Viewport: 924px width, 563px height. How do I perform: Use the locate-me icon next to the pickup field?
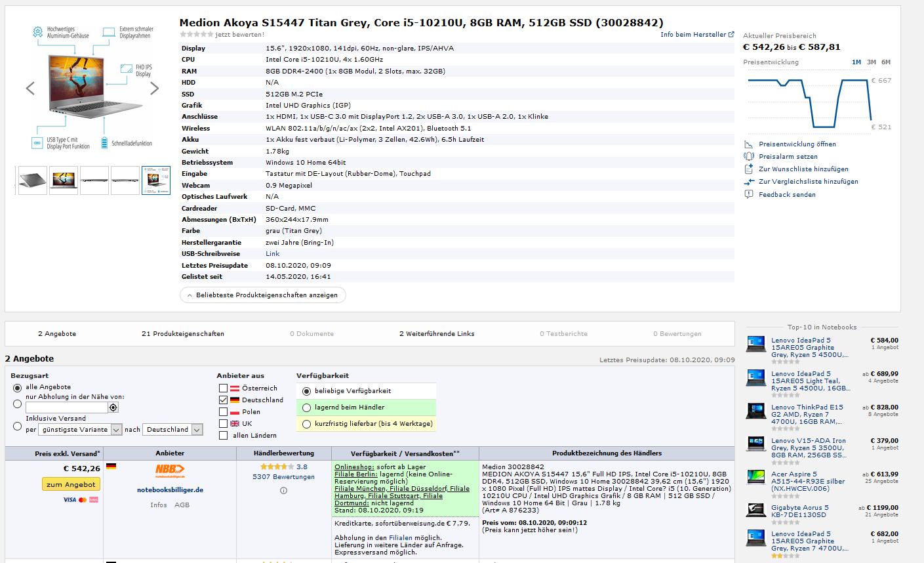coord(113,407)
